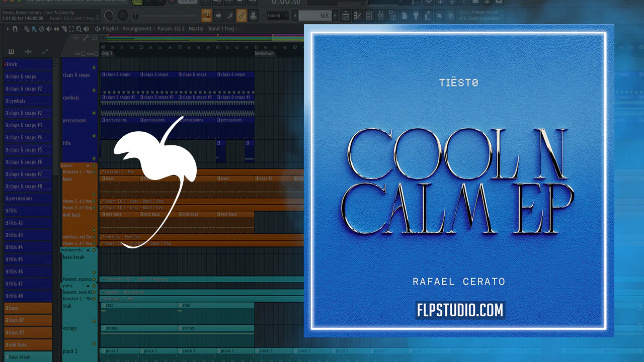Click the arrow left of kick pattern selector

tap(295, 16)
